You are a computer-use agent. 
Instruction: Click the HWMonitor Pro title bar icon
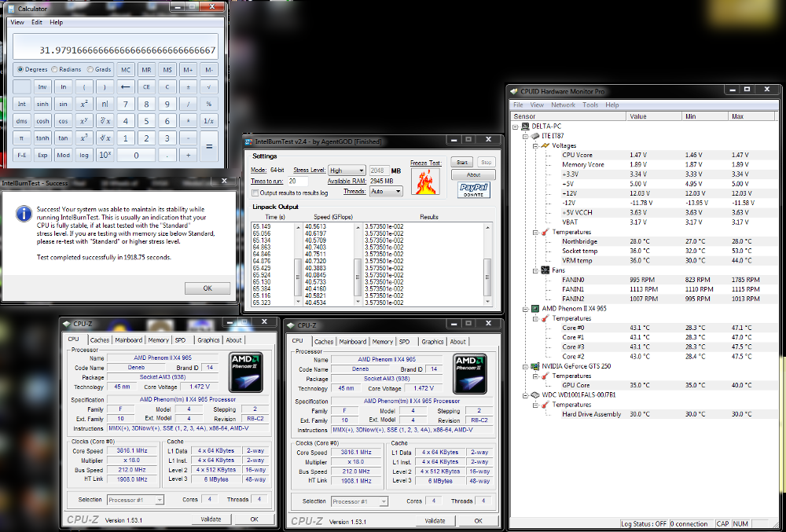pos(514,91)
